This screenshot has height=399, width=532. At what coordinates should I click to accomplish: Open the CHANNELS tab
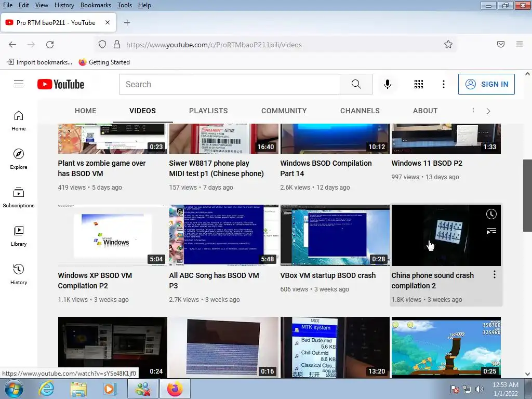tap(360, 111)
